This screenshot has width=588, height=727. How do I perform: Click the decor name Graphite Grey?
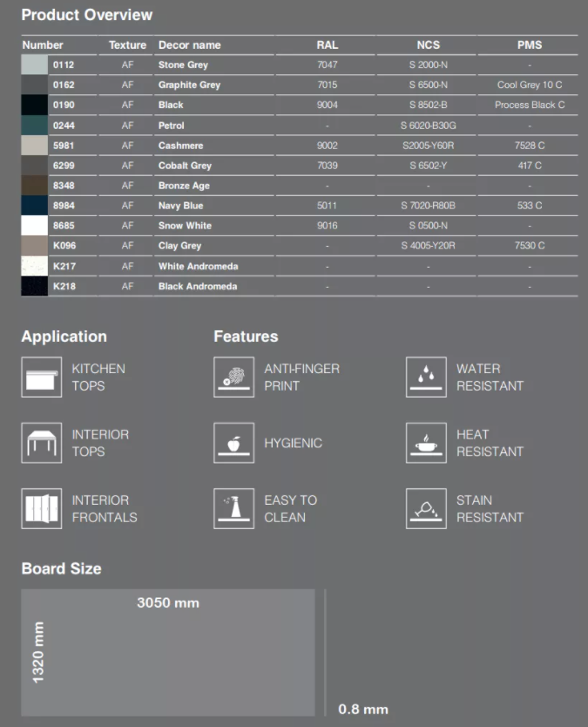coord(190,85)
